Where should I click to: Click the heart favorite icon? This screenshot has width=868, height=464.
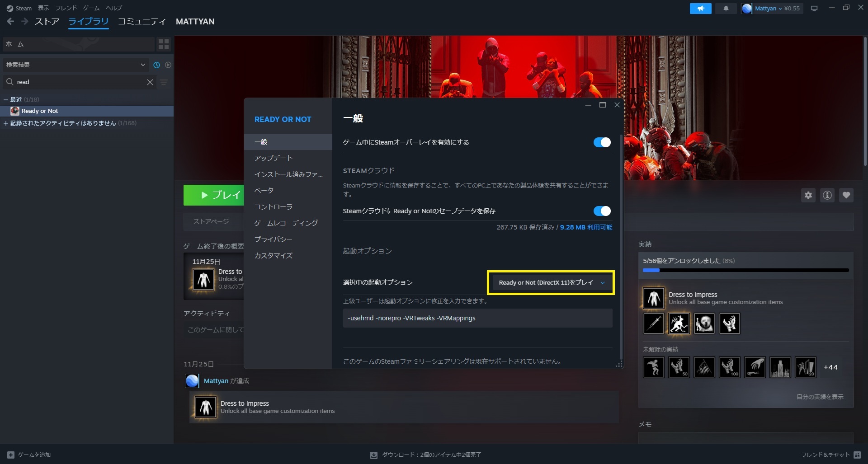coord(846,195)
